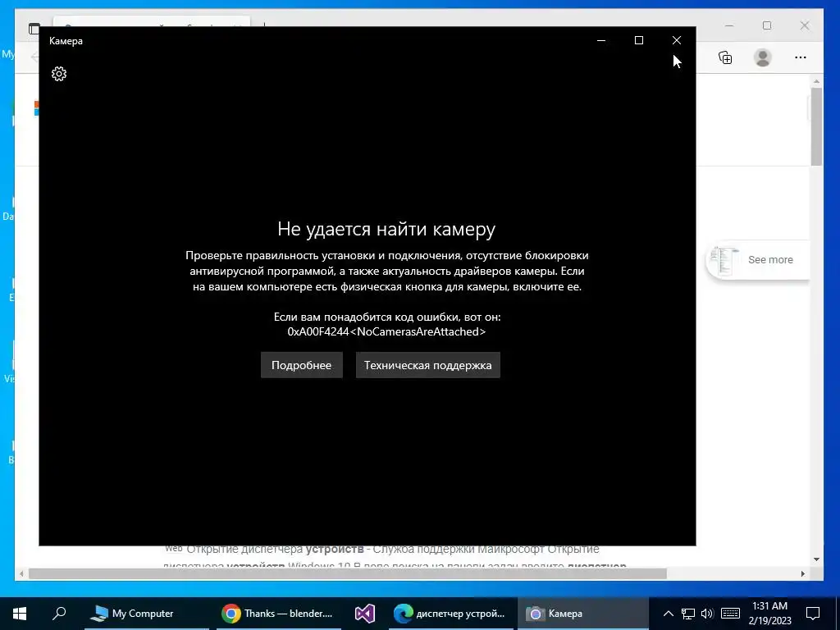
Task: Open Edge settings and more menu
Action: pyautogui.click(x=801, y=57)
